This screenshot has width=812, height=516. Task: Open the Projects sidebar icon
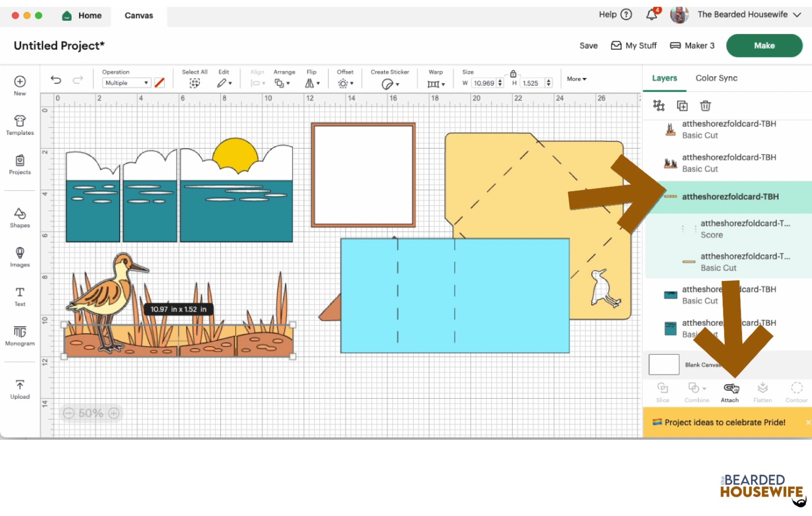(x=20, y=164)
